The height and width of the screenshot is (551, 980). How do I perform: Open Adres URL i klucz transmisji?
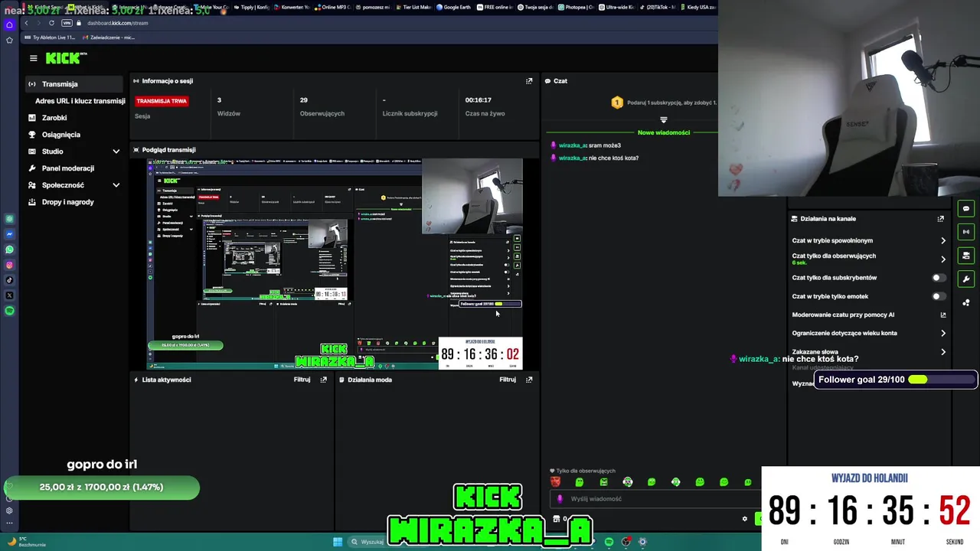[80, 101]
